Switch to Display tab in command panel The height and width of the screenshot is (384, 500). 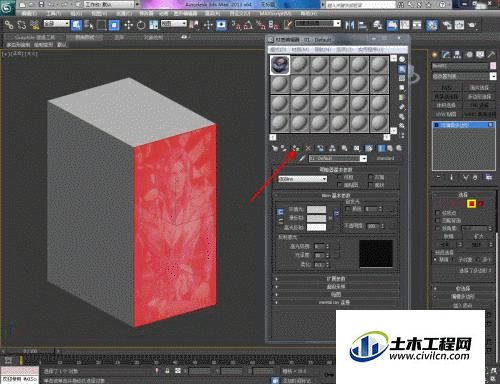point(480,54)
